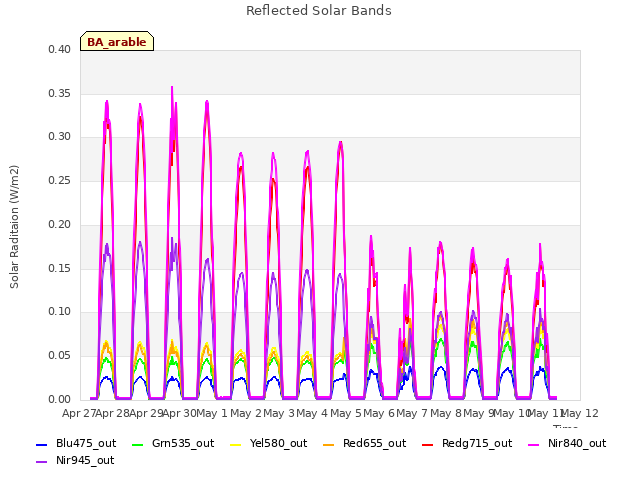Click the green Grn535_out legend swatch

click(138, 444)
